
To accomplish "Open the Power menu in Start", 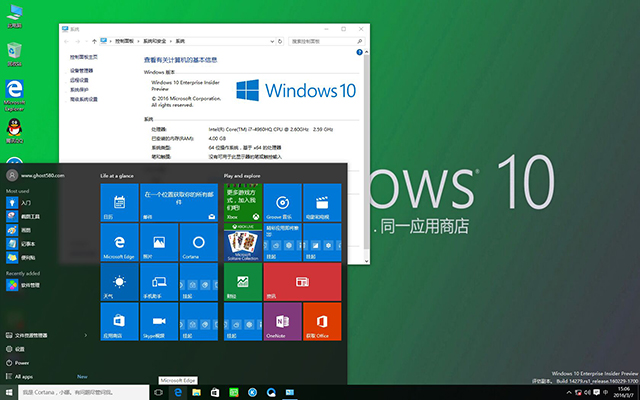I will (22, 362).
